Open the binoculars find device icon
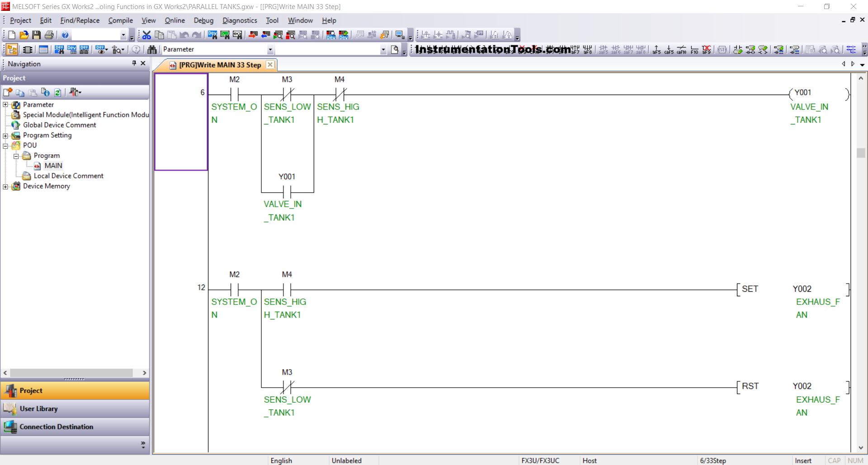The height and width of the screenshot is (465, 868). (x=152, y=49)
